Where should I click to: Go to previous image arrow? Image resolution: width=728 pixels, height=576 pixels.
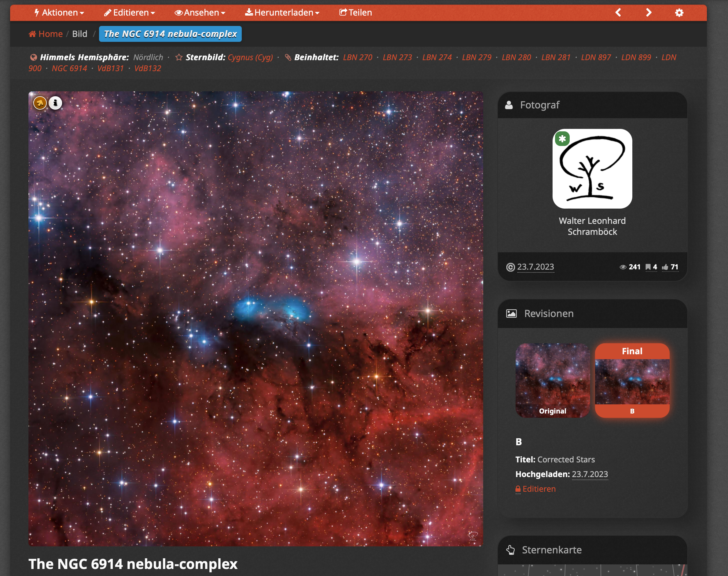(x=618, y=13)
